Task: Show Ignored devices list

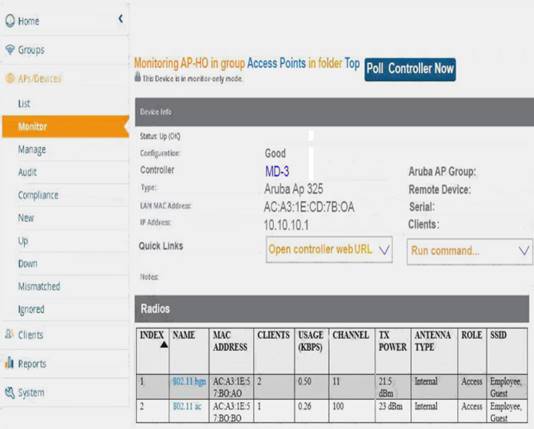Action: (x=31, y=309)
